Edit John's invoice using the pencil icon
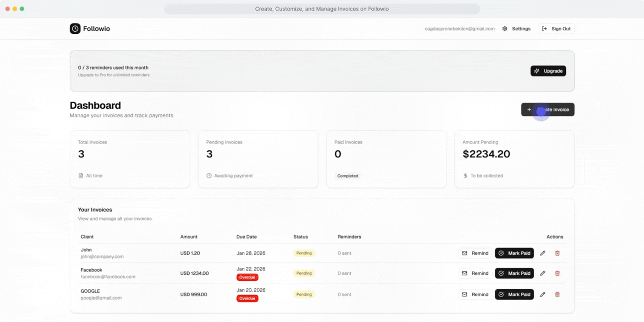This screenshot has height=322, width=644. point(542,253)
